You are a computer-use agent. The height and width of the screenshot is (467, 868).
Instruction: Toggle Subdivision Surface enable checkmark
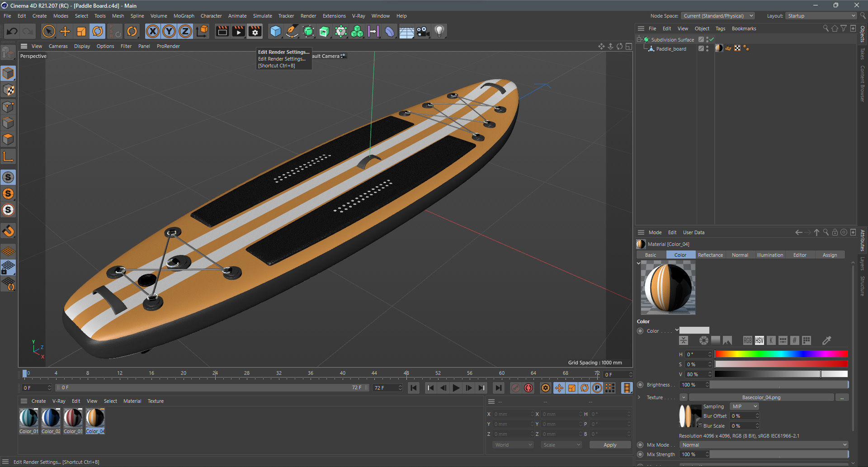click(x=712, y=40)
